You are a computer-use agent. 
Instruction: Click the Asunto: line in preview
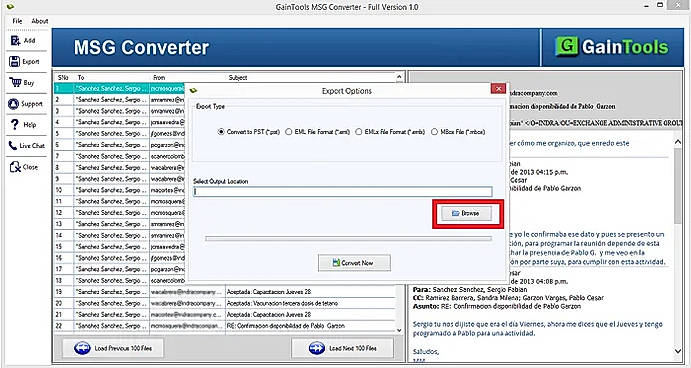(497, 306)
